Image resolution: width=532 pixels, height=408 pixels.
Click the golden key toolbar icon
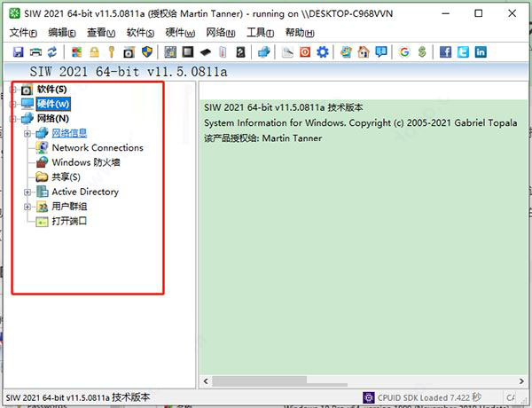[x=112, y=52]
